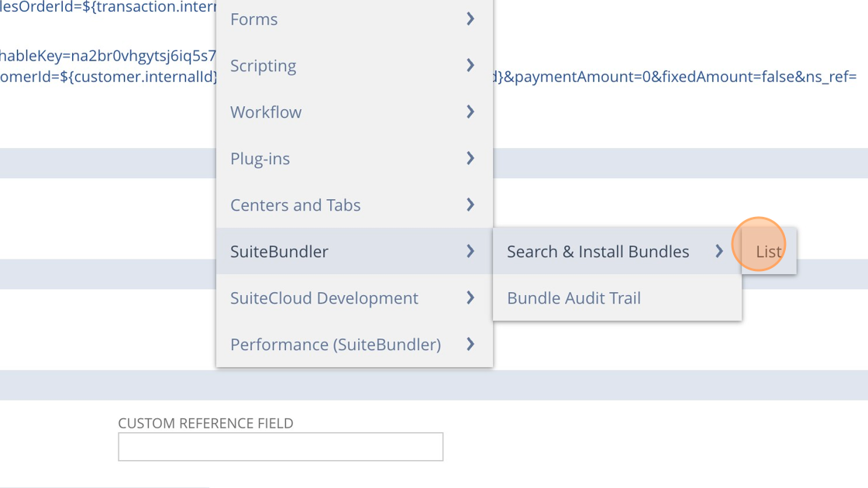Select the SuiteBundler menu item
868x488 pixels.
[354, 251]
